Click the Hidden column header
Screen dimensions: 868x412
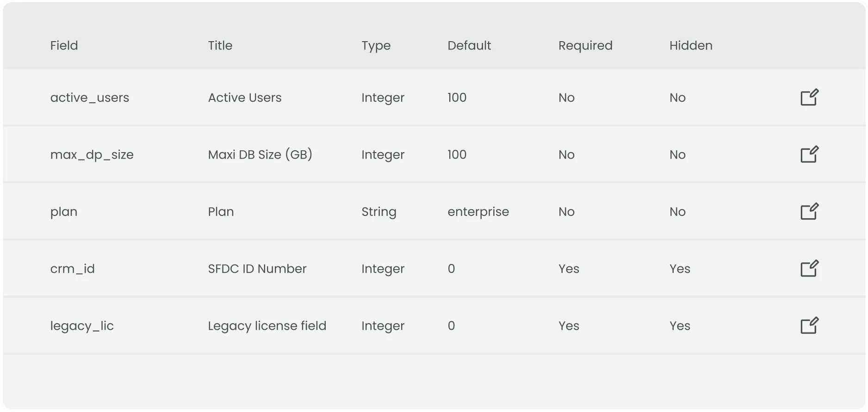690,45
